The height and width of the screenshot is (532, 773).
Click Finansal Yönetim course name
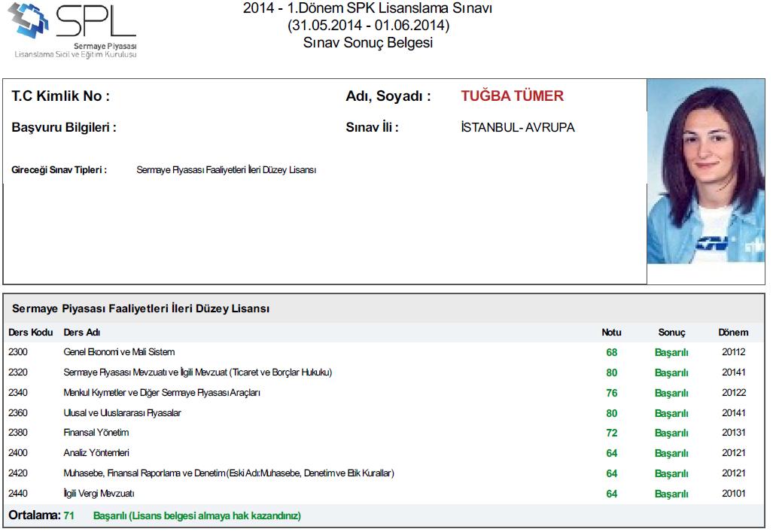[96, 433]
